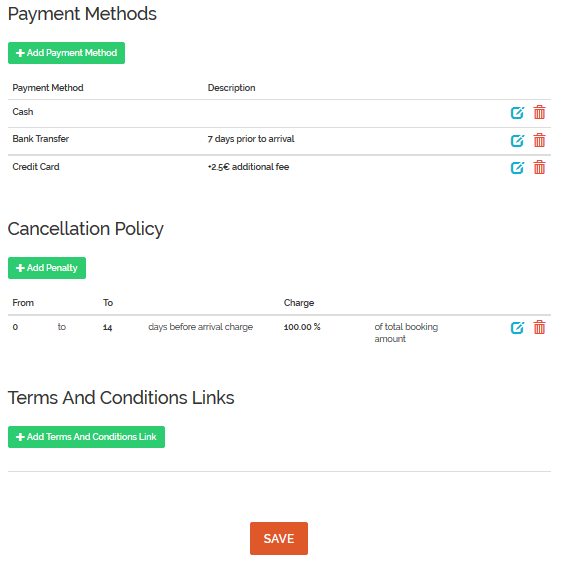Viewport: 571px width, 571px height.
Task: Edit the Bank Transfer payment method
Action: 517,141
